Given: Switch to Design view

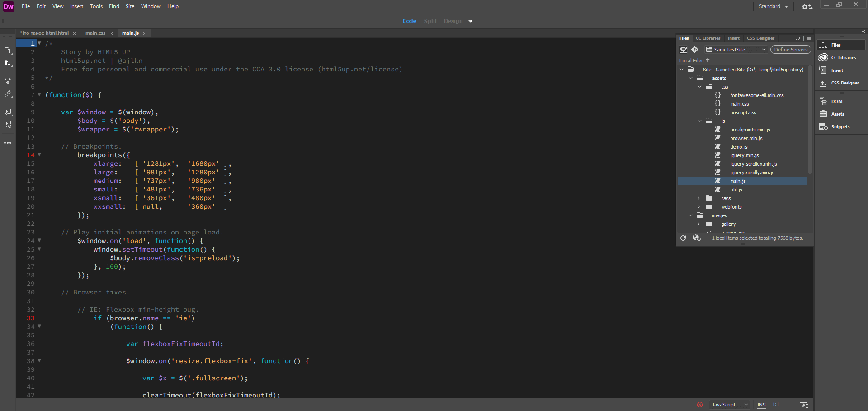Looking at the screenshot, I should pyautogui.click(x=453, y=21).
